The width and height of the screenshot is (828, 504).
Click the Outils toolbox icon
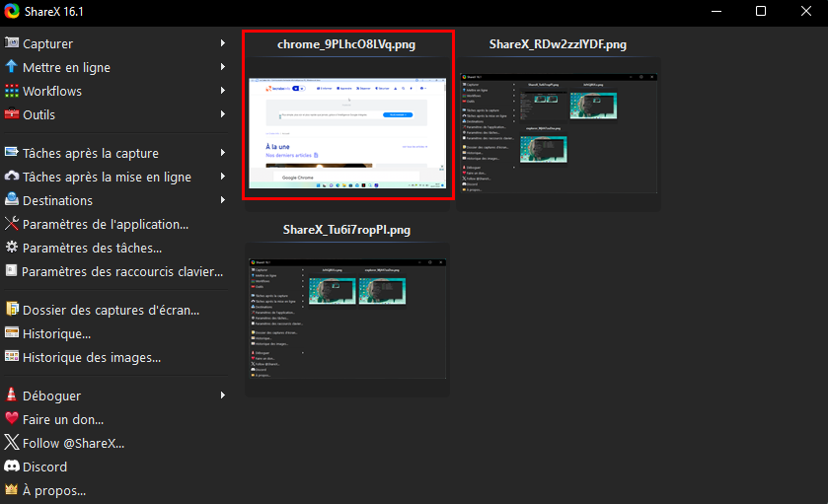click(x=12, y=114)
